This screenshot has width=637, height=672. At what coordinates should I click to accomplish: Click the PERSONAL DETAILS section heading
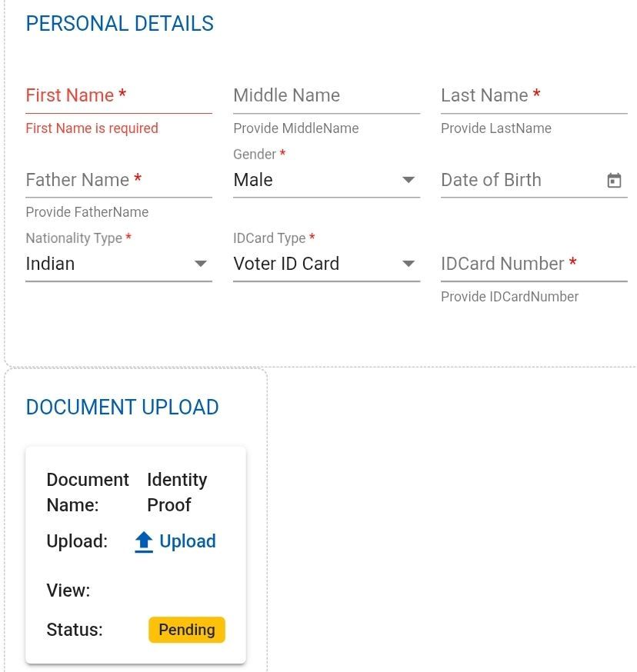click(x=119, y=24)
